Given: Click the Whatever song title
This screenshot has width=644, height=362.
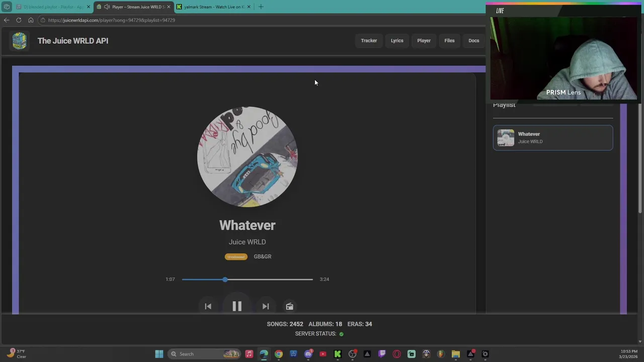Looking at the screenshot, I should point(247,225).
